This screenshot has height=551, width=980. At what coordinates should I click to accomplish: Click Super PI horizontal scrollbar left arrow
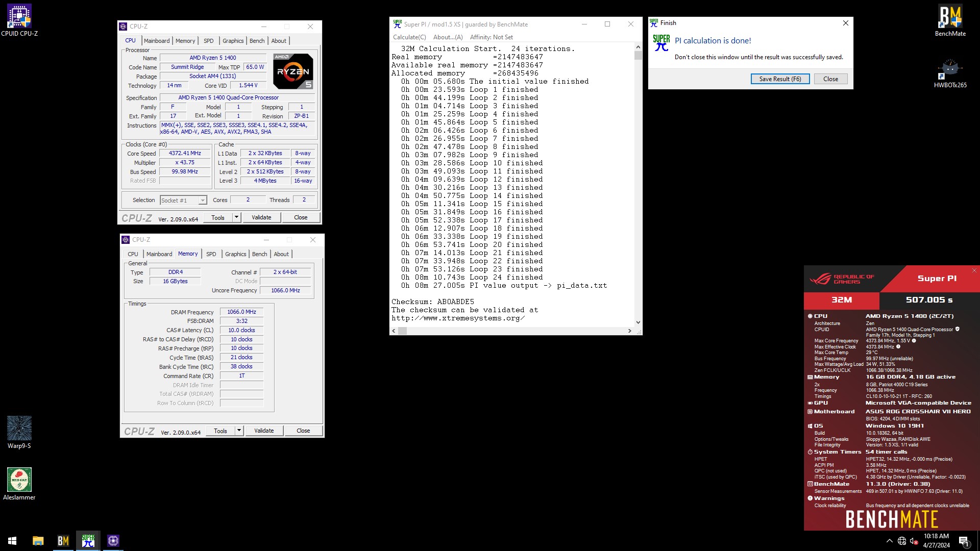[394, 331]
